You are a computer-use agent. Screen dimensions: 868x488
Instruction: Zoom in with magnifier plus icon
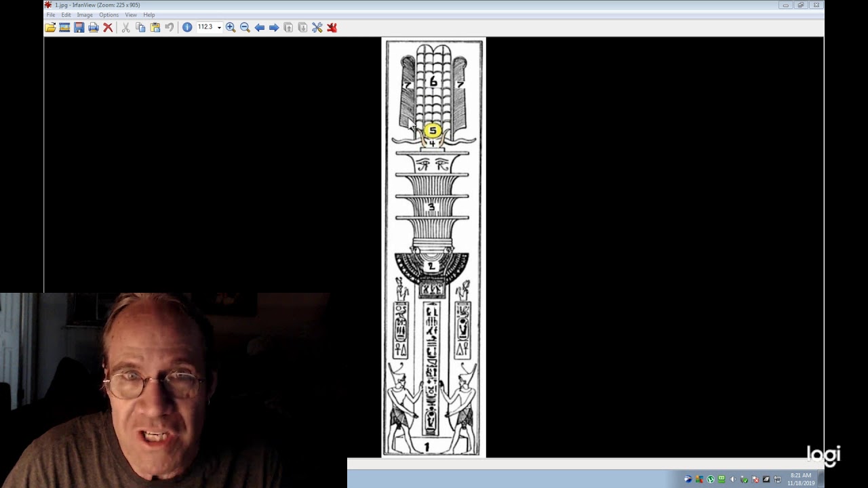[x=231, y=27]
